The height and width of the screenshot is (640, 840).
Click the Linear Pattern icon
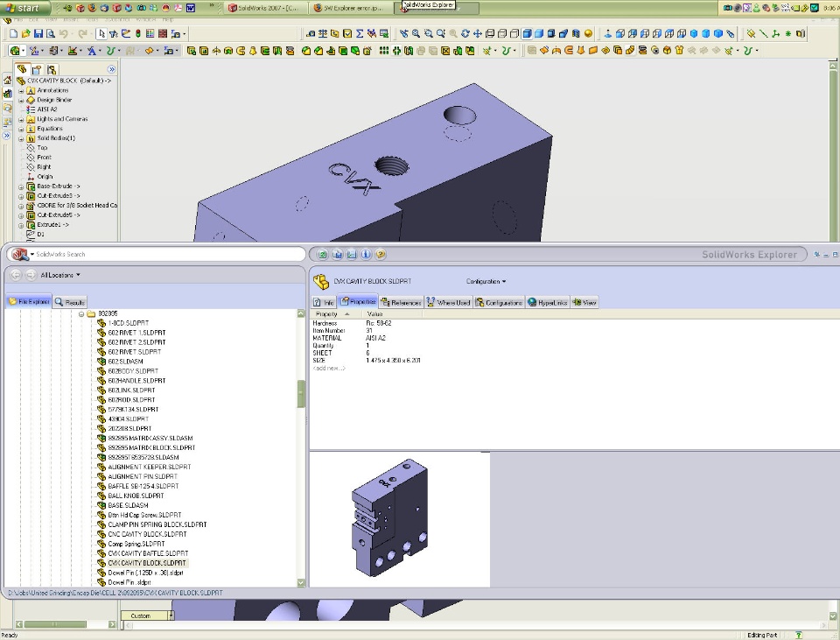(x=383, y=51)
